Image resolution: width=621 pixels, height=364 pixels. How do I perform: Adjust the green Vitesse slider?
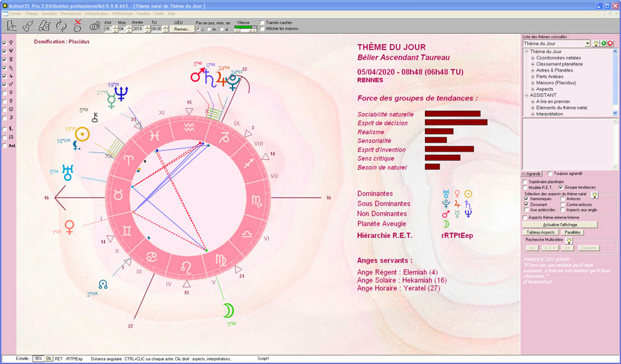pos(246,28)
